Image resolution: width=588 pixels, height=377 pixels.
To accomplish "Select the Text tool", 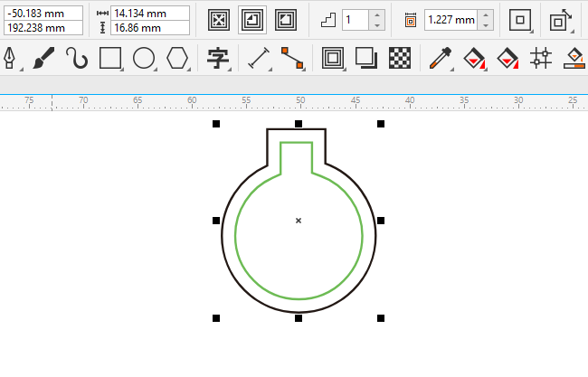I will 217,58.
